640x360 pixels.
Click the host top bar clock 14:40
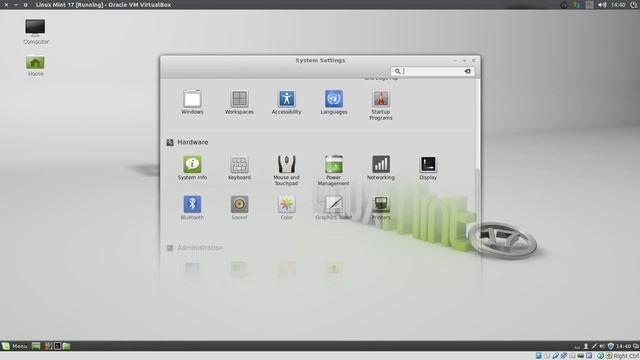tap(618, 5)
